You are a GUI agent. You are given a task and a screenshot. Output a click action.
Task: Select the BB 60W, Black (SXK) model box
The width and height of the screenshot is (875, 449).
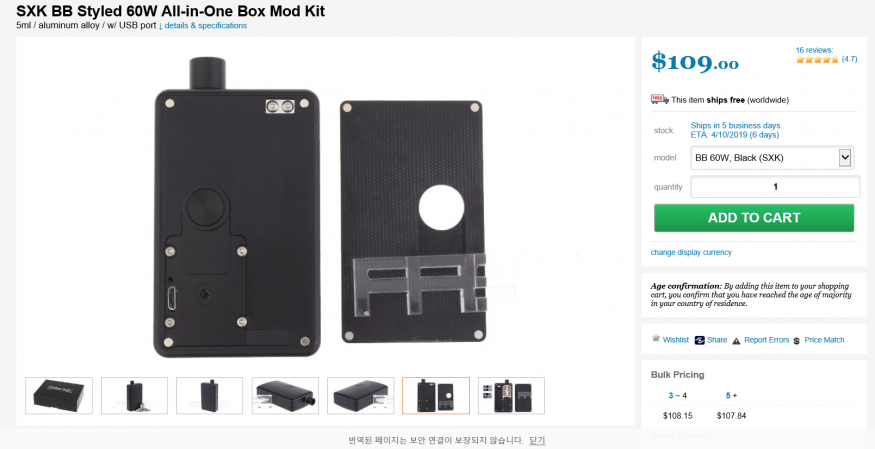tap(772, 158)
